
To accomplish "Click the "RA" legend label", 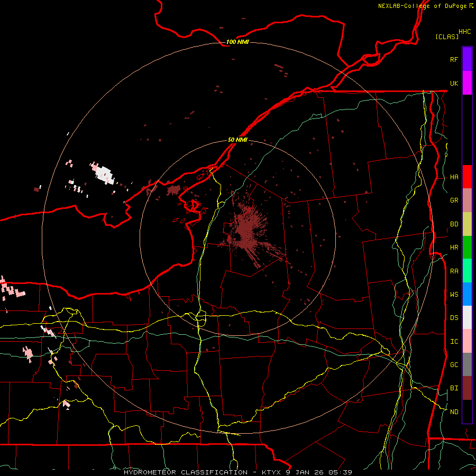I will [x=454, y=271].
